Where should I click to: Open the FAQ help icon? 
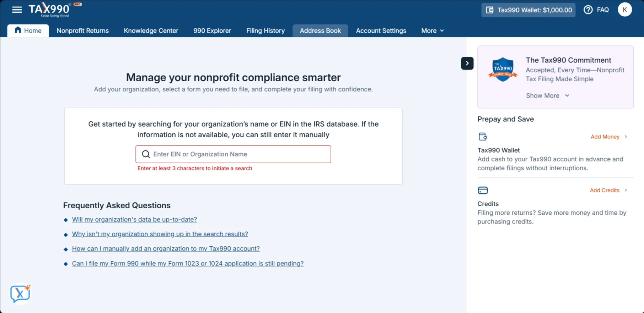588,10
